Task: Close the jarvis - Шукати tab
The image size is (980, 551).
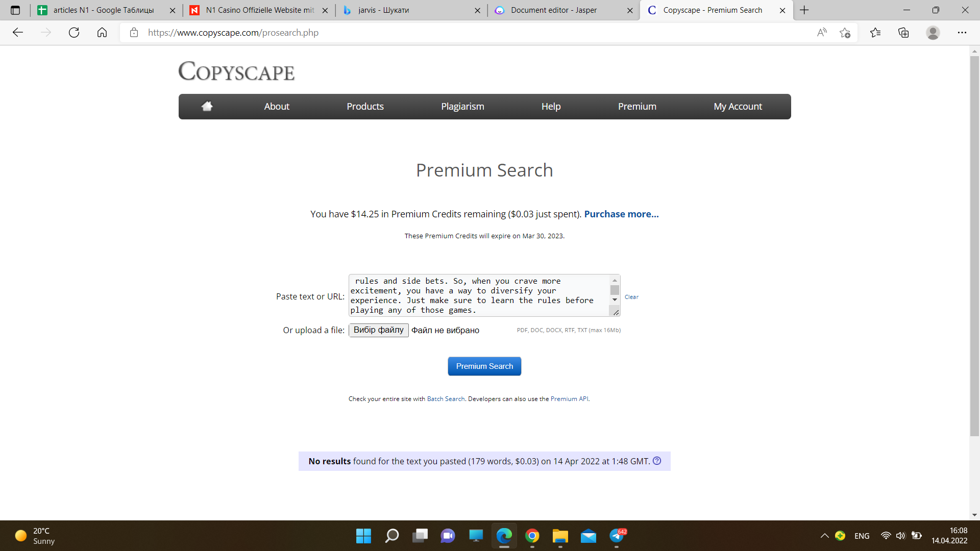Action: [477, 10]
